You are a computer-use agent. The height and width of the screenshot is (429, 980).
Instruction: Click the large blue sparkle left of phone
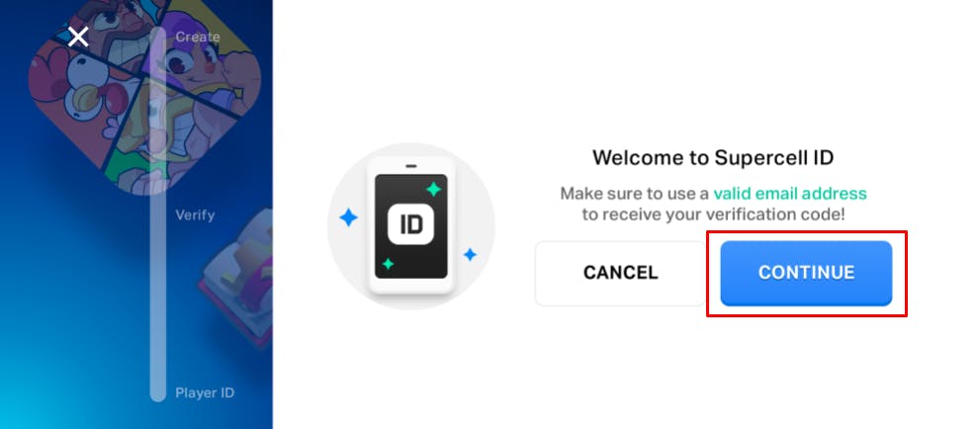(x=348, y=217)
